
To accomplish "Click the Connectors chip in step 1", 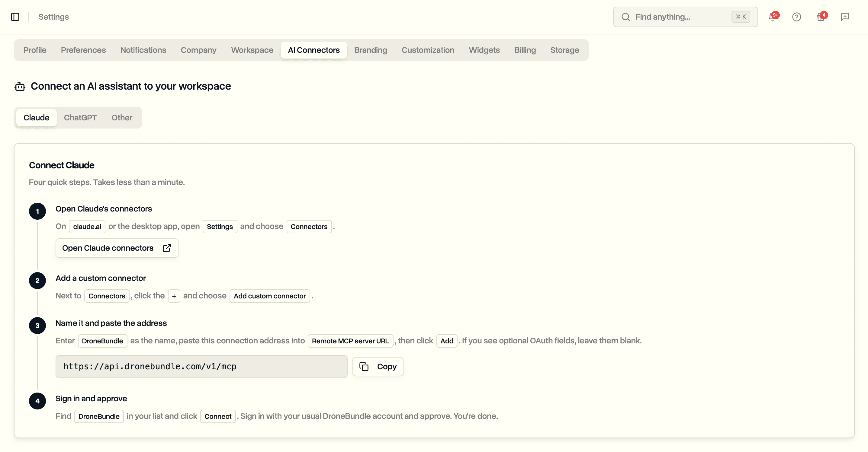I will 309,227.
